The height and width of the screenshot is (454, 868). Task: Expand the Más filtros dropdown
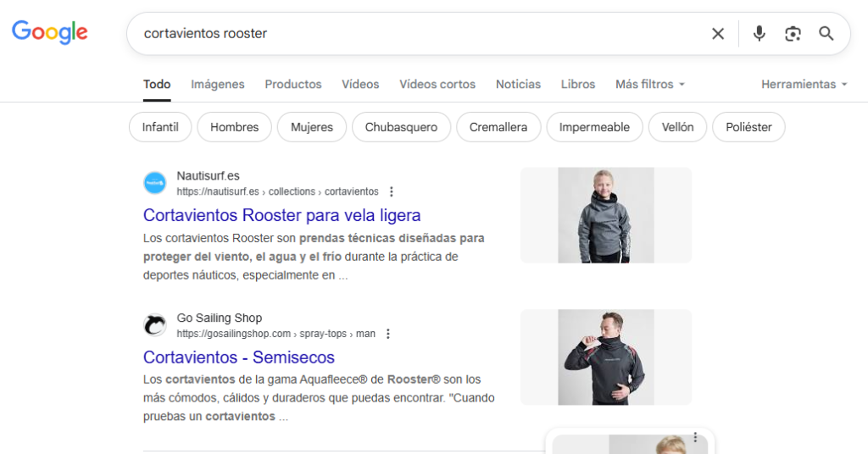(x=650, y=85)
